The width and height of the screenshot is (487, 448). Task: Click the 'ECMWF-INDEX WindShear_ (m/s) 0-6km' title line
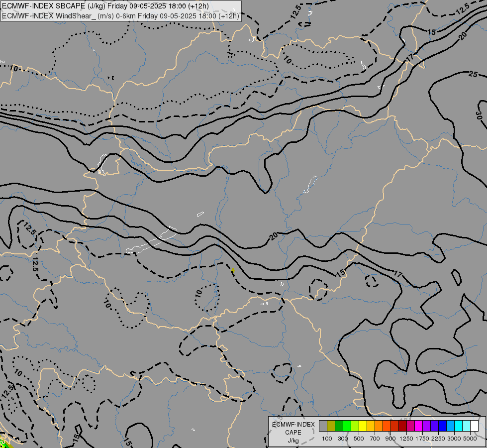click(120, 16)
